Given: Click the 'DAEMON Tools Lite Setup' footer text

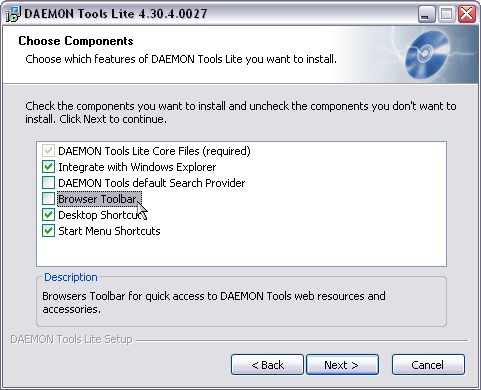Looking at the screenshot, I should 71,339.
